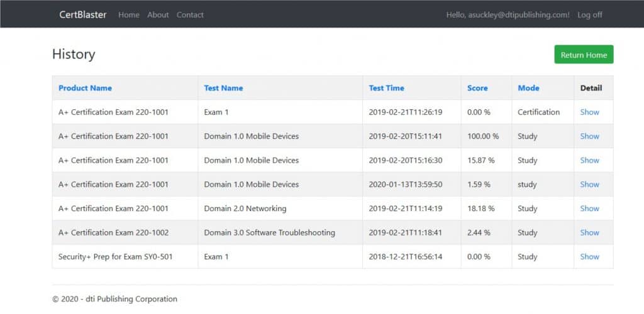Log off from the account
The image size is (644, 314).
point(590,14)
